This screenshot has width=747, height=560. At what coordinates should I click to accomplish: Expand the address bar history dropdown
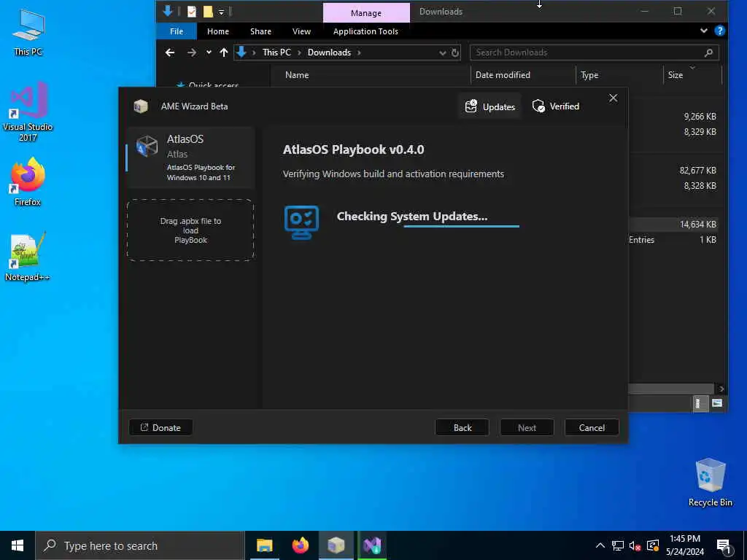[x=442, y=52]
